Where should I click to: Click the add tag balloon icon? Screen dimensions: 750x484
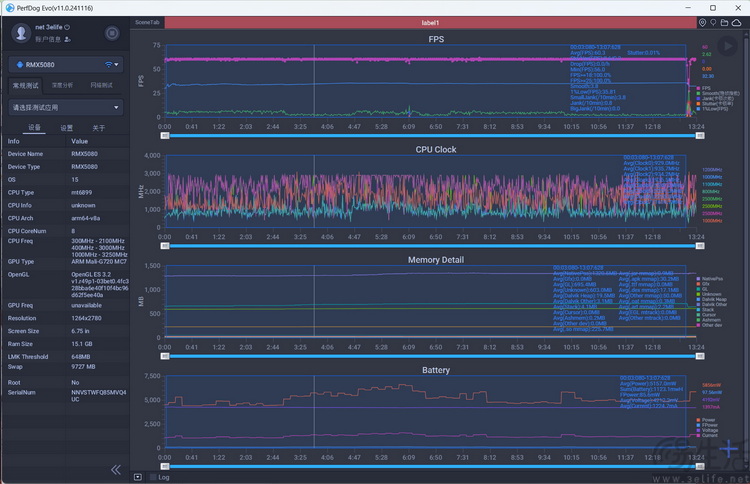point(713,22)
